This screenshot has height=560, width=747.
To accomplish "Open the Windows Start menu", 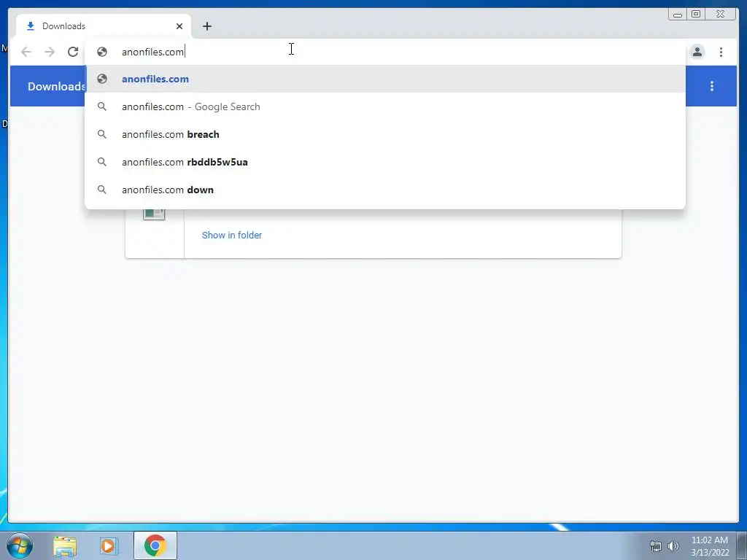I will tap(20, 545).
